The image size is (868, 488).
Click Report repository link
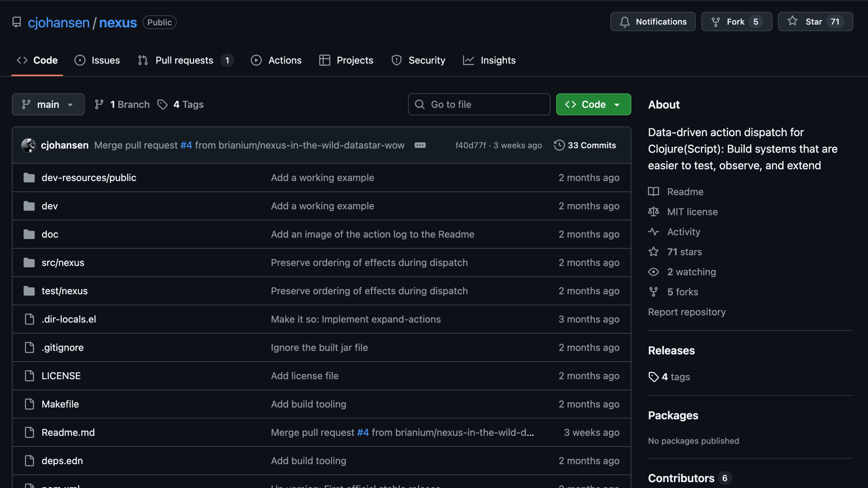click(686, 312)
